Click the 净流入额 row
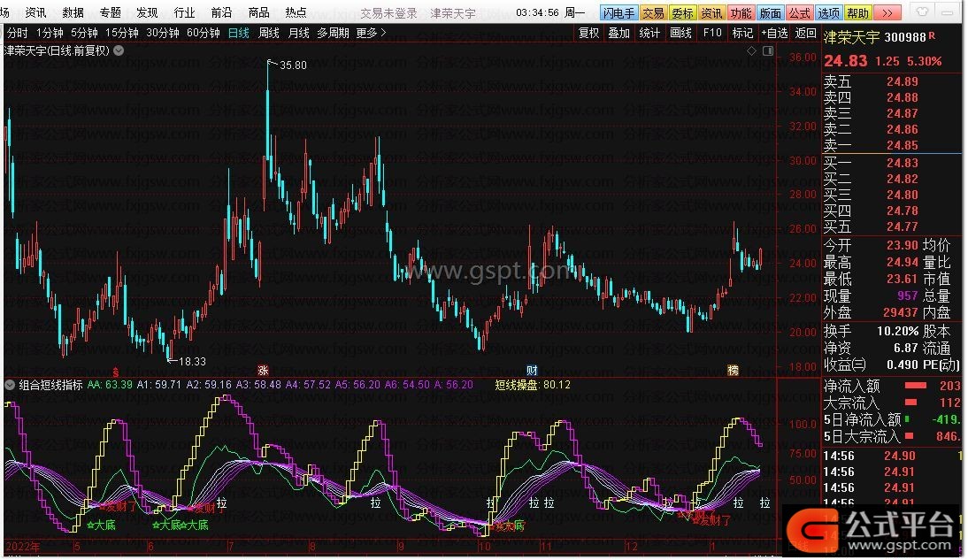 click(x=892, y=387)
